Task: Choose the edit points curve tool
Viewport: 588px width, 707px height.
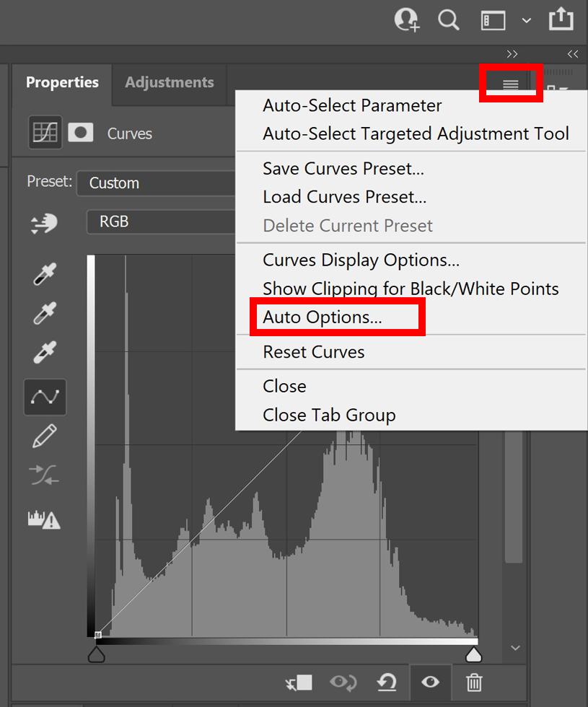Action: click(x=45, y=397)
